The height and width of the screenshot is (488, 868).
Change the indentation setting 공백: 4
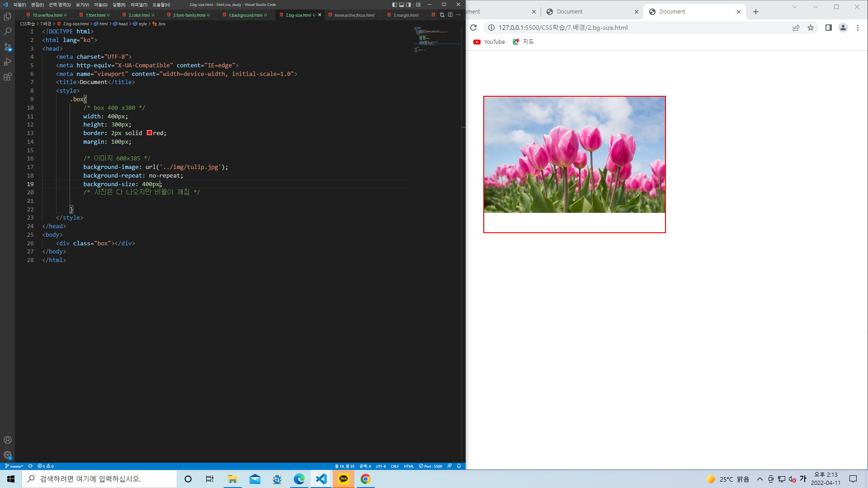click(x=365, y=466)
